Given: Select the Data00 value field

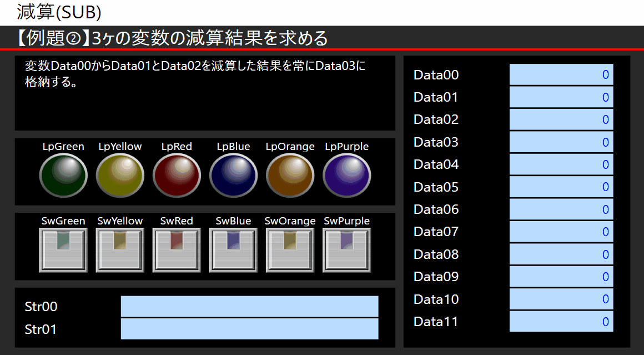Looking at the screenshot, I should coord(561,74).
